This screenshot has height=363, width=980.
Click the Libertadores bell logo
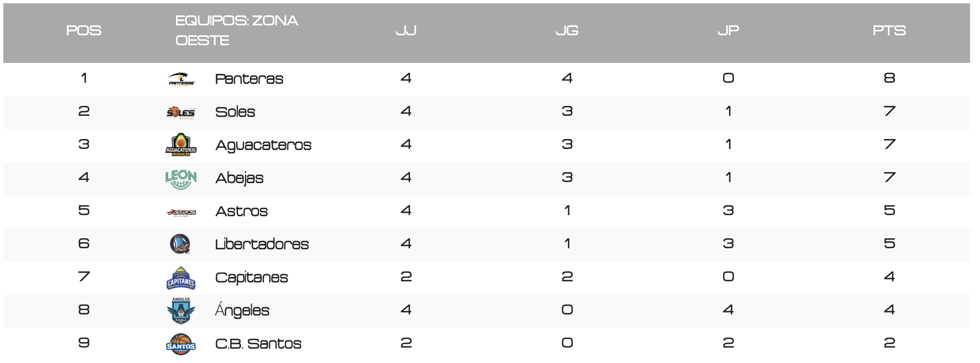click(x=180, y=244)
